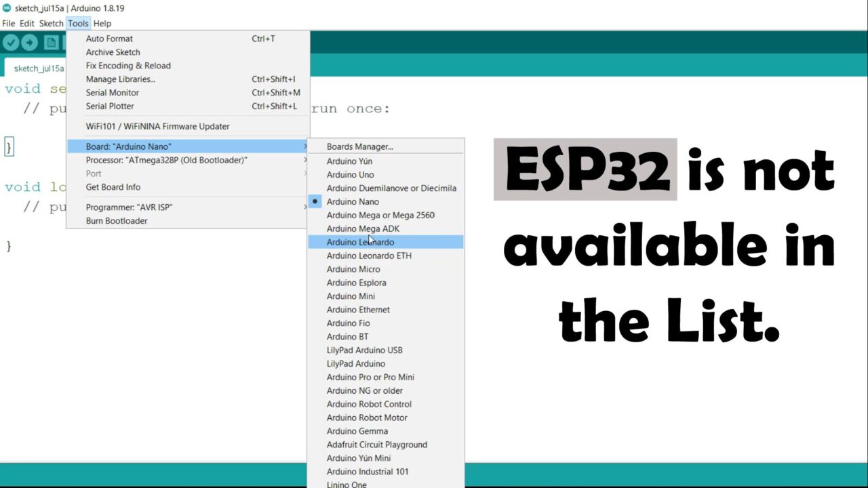
Task: Select LilyPad Arduino USB board
Action: click(x=386, y=350)
